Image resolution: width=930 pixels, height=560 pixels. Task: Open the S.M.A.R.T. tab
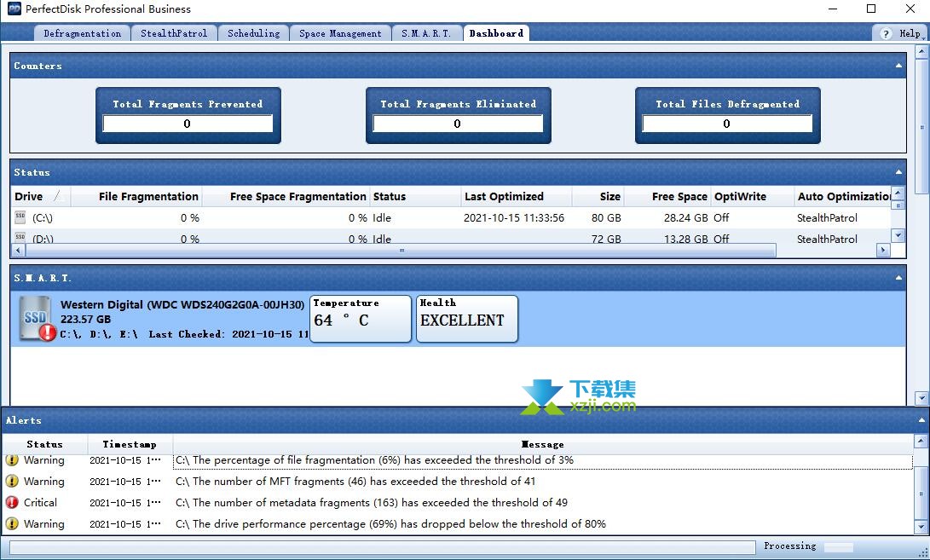(426, 33)
